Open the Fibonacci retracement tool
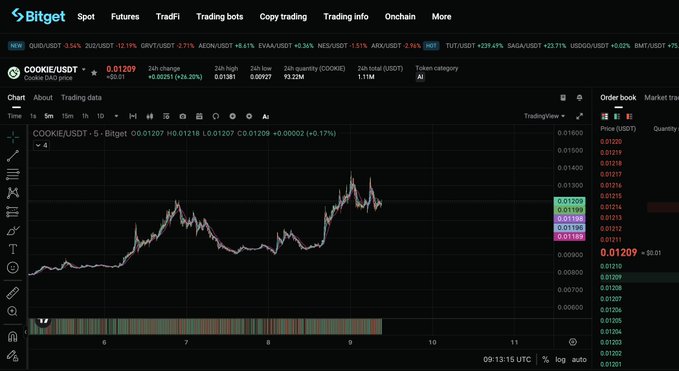 (13, 174)
